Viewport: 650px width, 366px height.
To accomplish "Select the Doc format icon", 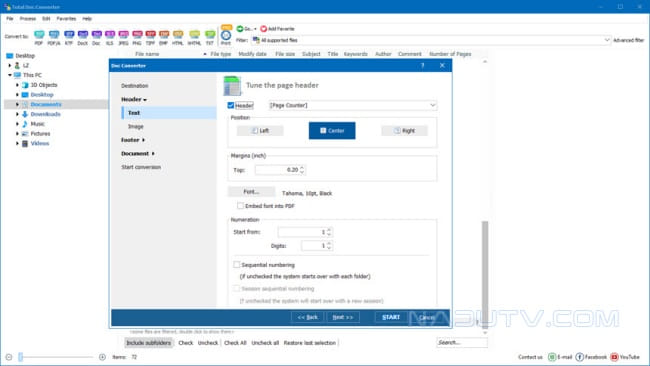I will (x=96, y=37).
